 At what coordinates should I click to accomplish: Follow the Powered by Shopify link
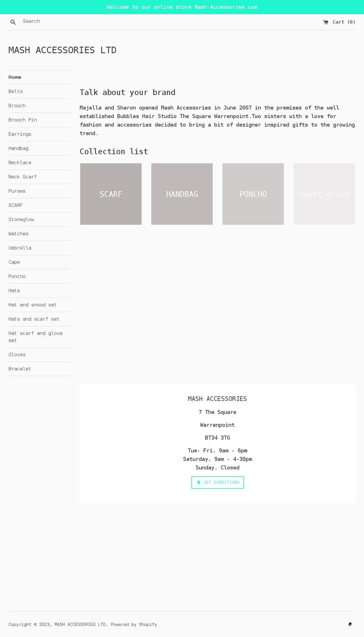click(x=134, y=624)
